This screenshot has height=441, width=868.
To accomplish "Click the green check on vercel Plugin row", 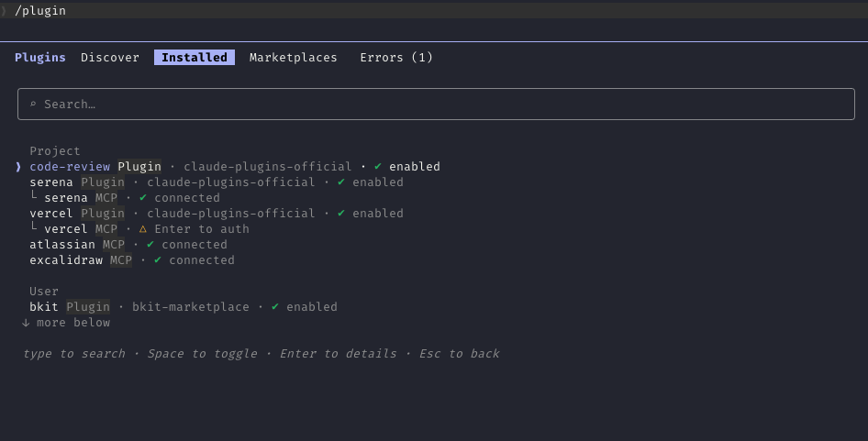I will point(341,213).
